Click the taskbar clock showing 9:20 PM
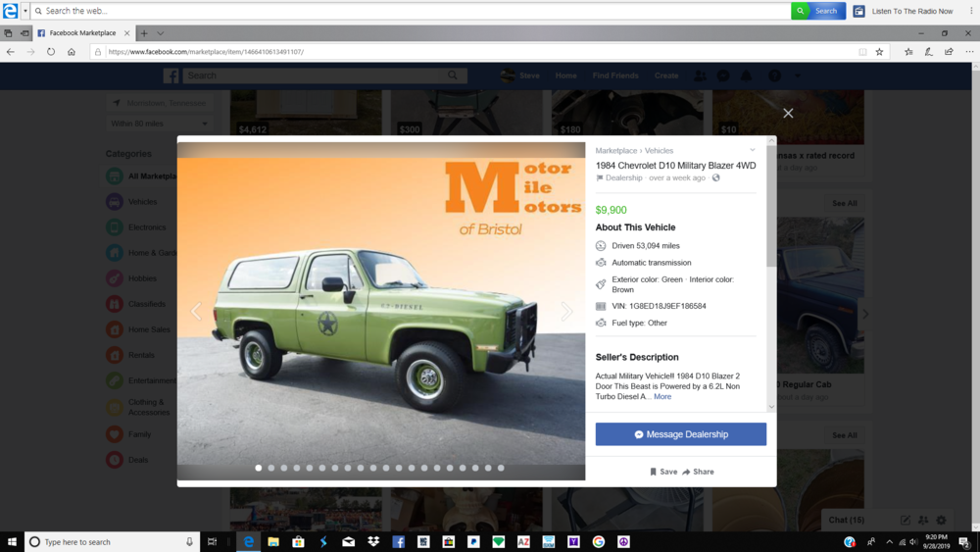Image resolution: width=980 pixels, height=552 pixels. [x=936, y=541]
